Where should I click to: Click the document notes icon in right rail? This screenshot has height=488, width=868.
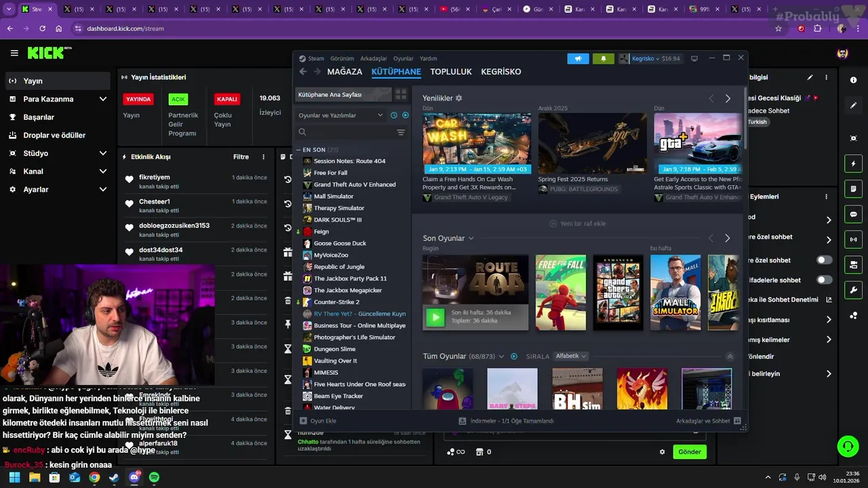853,188
